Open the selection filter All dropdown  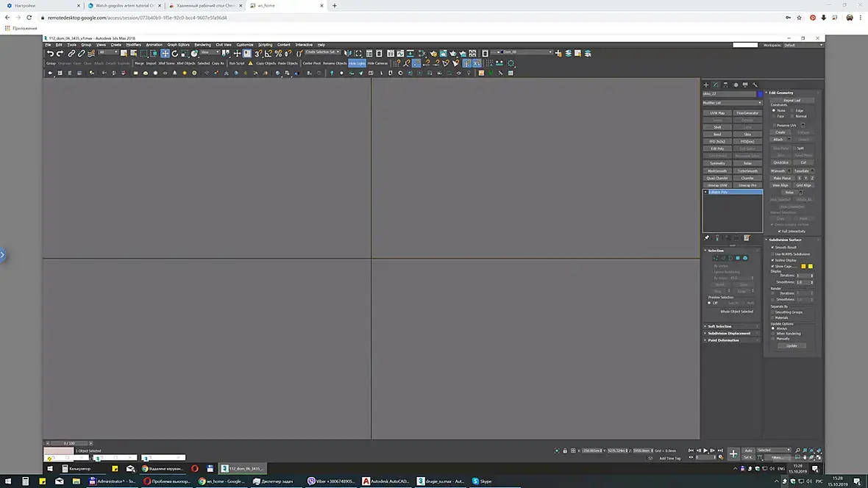pyautogui.click(x=108, y=52)
